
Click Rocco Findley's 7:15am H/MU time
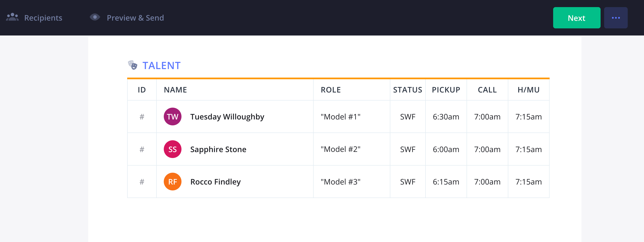528,182
